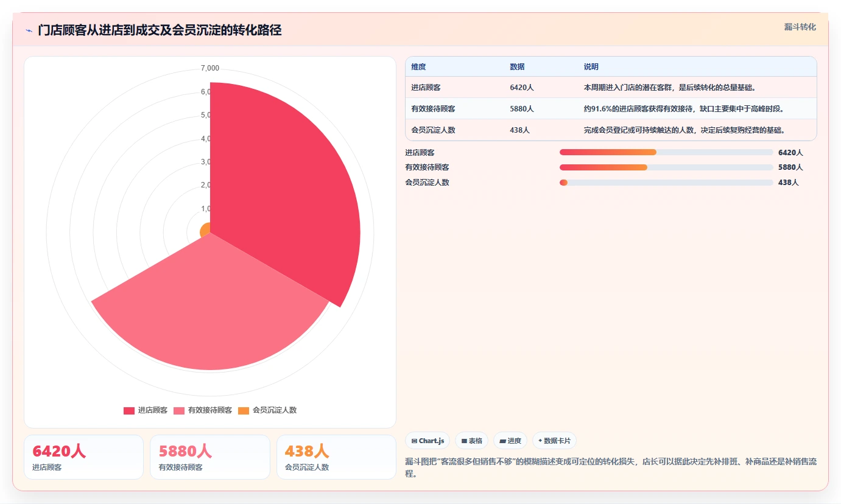Viewport: 841px width, 504px height.
Task: Click the 6420人 value beside the progress bar
Action: coord(790,152)
